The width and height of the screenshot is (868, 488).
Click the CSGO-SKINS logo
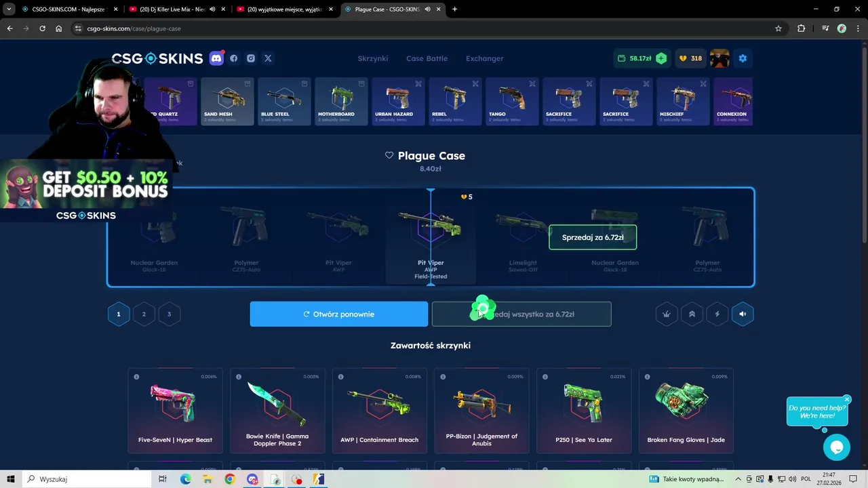coord(157,58)
